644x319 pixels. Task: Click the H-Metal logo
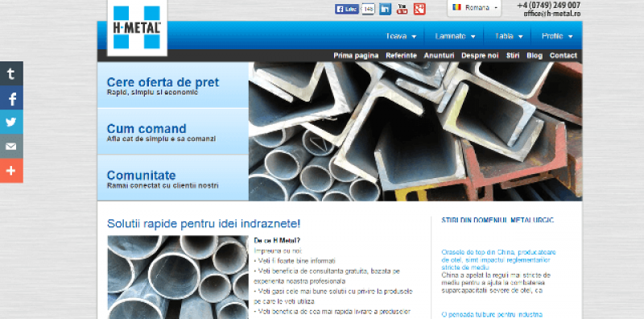pos(137,27)
